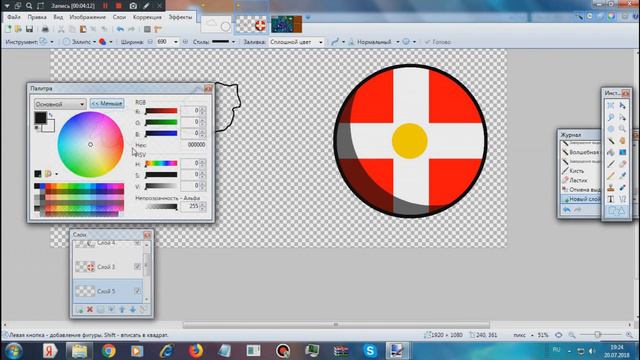640x360 pixels.
Task: Select the Gradient tool
Action: (622, 152)
